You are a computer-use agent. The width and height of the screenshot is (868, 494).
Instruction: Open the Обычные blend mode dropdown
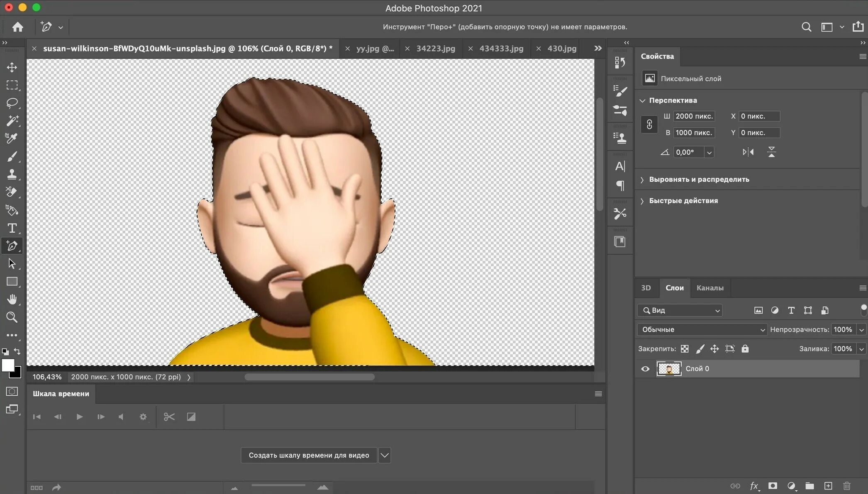click(x=702, y=330)
